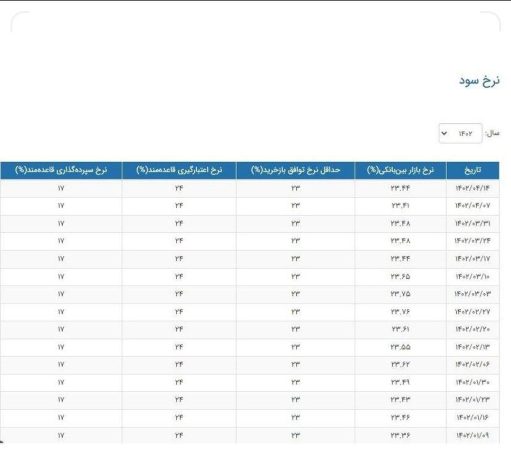Click interbank rate value ۲۳.۴۴ in first row
The image size is (511, 450).
(x=400, y=188)
